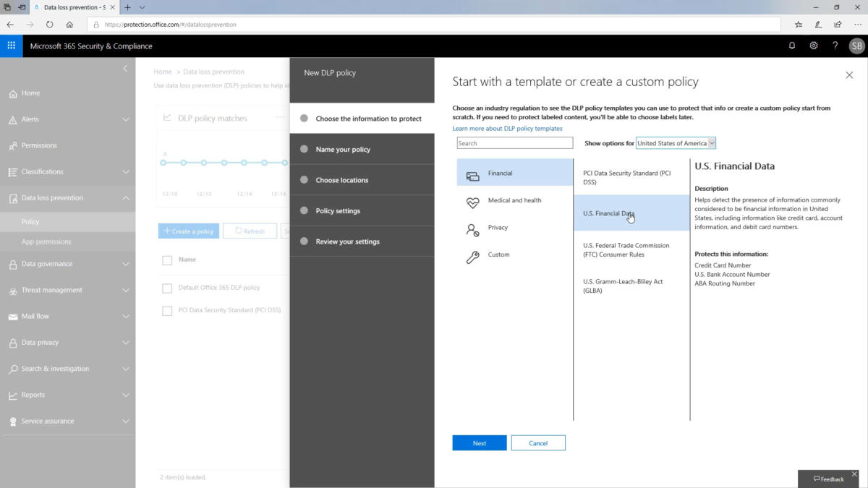Viewport: 868px width, 488px height.
Task: Go to browser home page icon
Action: tap(69, 24)
